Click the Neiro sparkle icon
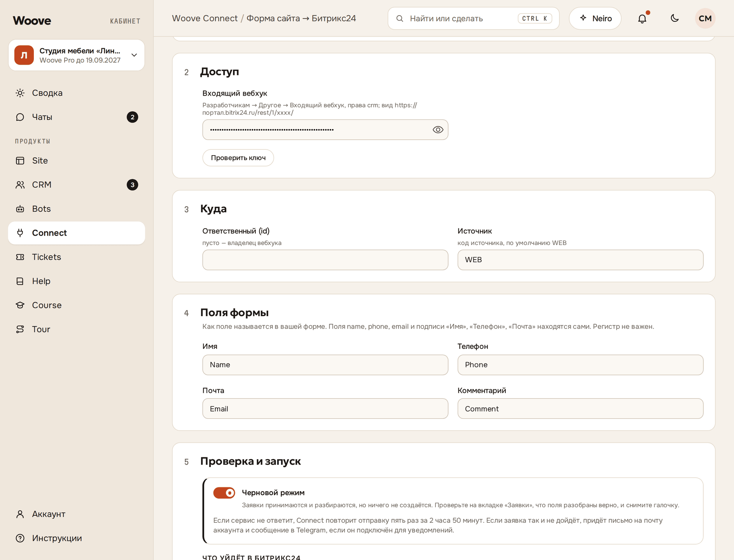This screenshot has height=560, width=734. [x=583, y=18]
